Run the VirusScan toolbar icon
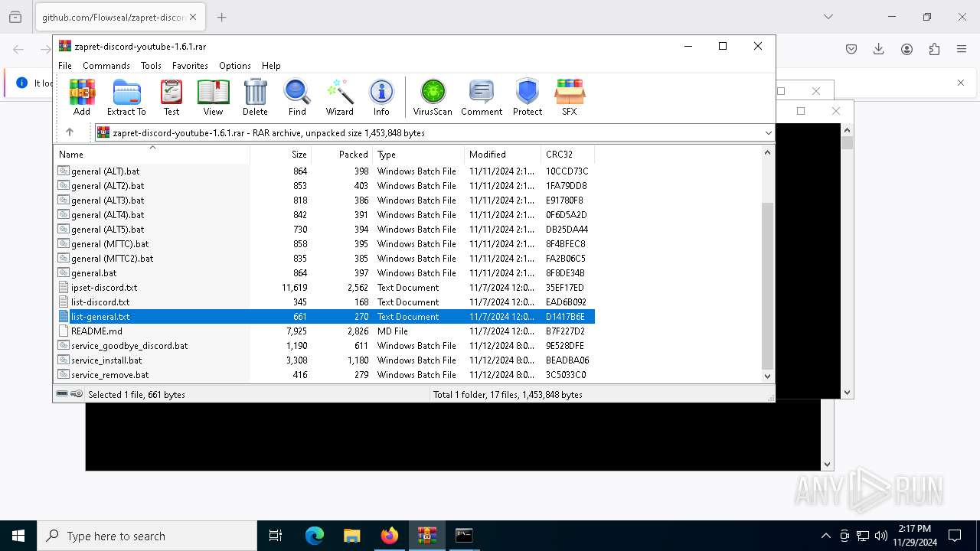Image resolution: width=980 pixels, height=551 pixels. click(x=433, y=97)
